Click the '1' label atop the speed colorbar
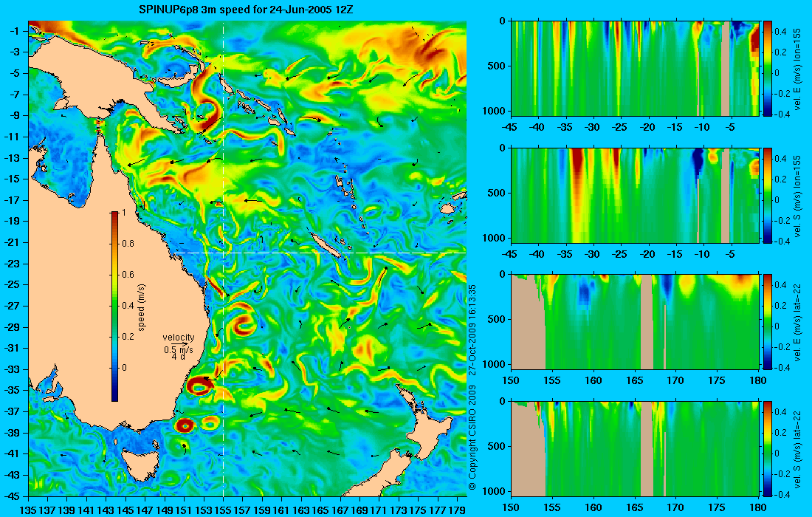This screenshot has height=517, width=812. coord(123,213)
